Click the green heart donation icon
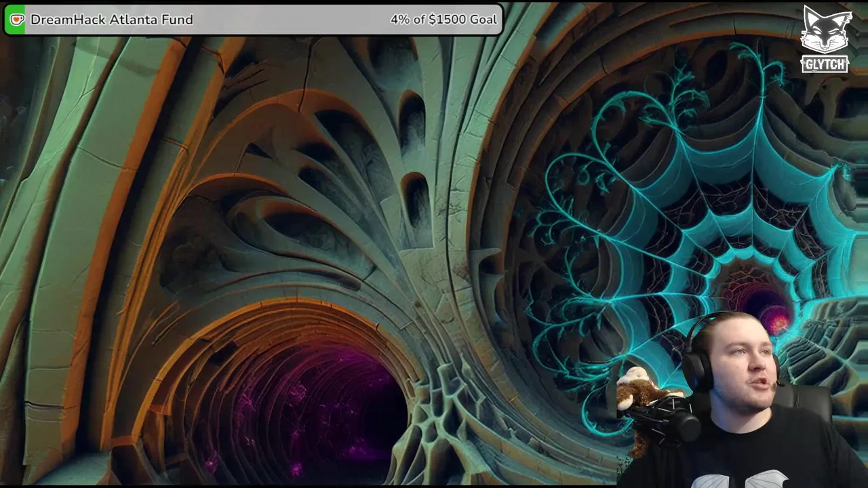This screenshot has height=488, width=868. [x=16, y=20]
